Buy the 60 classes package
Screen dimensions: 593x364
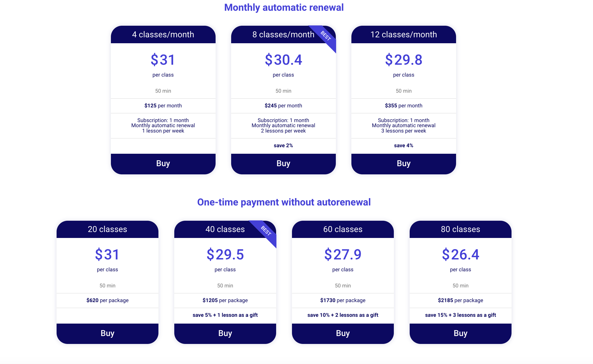(343, 333)
